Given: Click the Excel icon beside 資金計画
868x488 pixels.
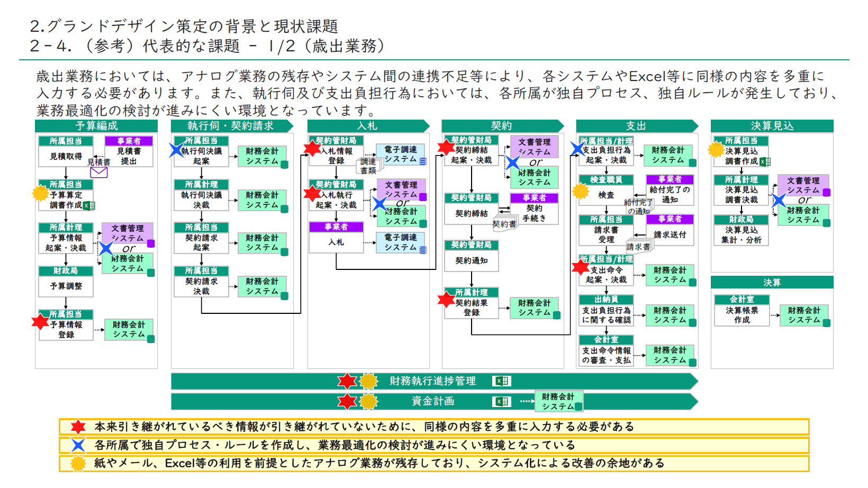Looking at the screenshot, I should click(501, 402).
